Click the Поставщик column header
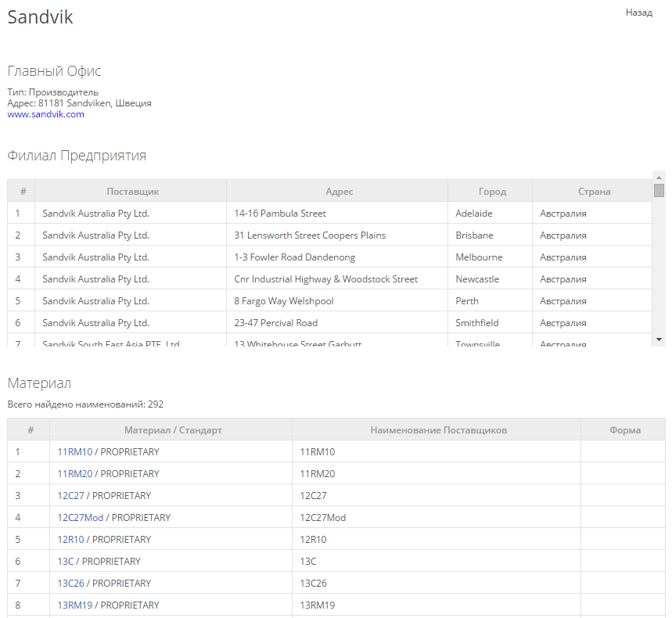Screen dimensions: 672x618 pos(131,191)
